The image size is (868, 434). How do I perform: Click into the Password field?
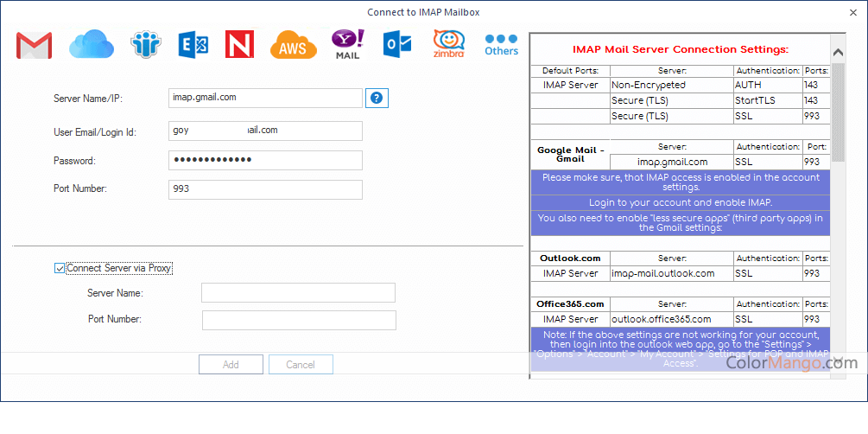[265, 160]
